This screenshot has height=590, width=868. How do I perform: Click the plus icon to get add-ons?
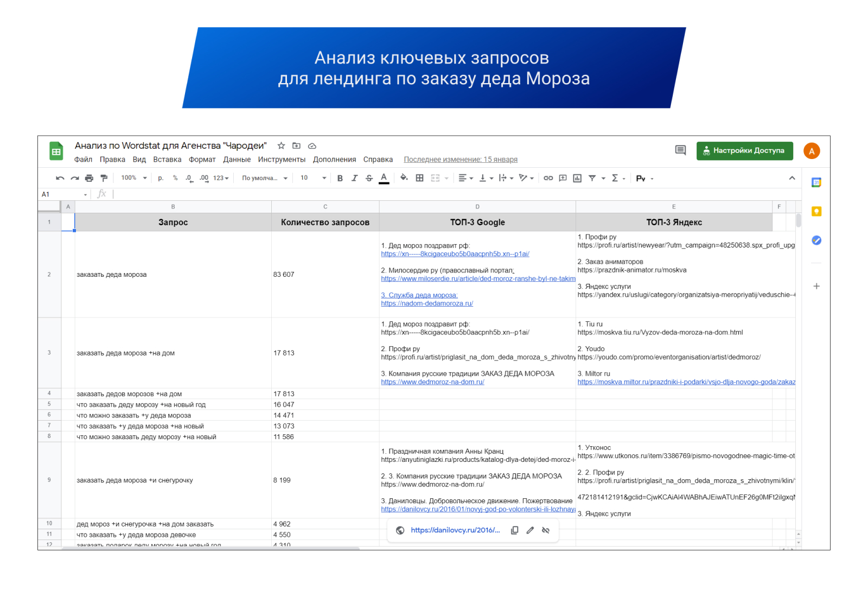point(816,286)
